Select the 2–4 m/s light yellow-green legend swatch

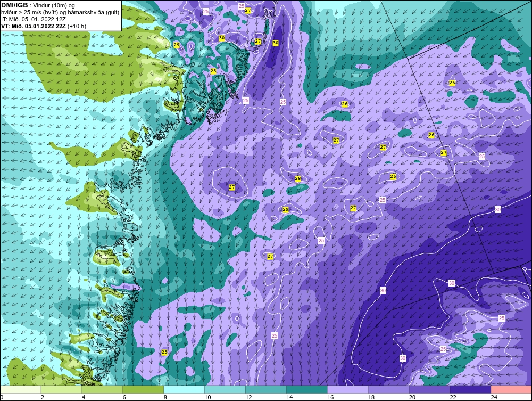[x=61, y=389]
